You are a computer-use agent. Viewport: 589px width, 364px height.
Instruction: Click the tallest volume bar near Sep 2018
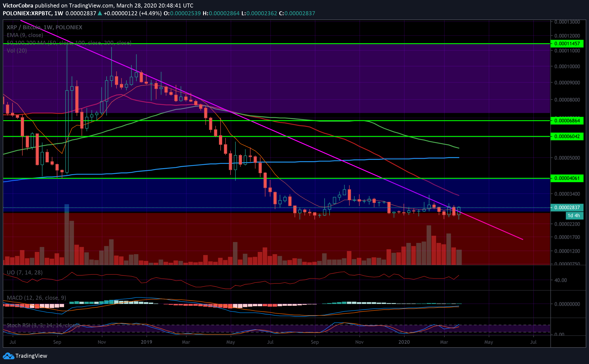[x=67, y=235]
